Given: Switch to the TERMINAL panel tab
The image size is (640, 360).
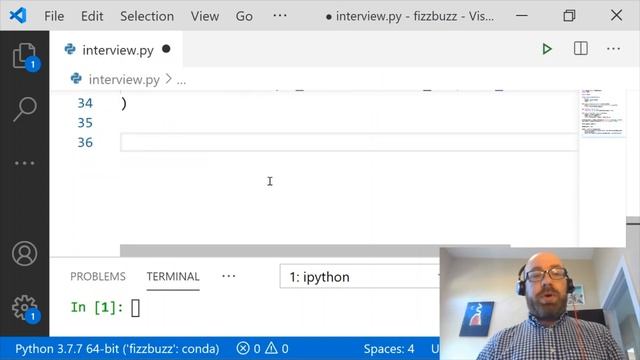Looking at the screenshot, I should [x=173, y=276].
